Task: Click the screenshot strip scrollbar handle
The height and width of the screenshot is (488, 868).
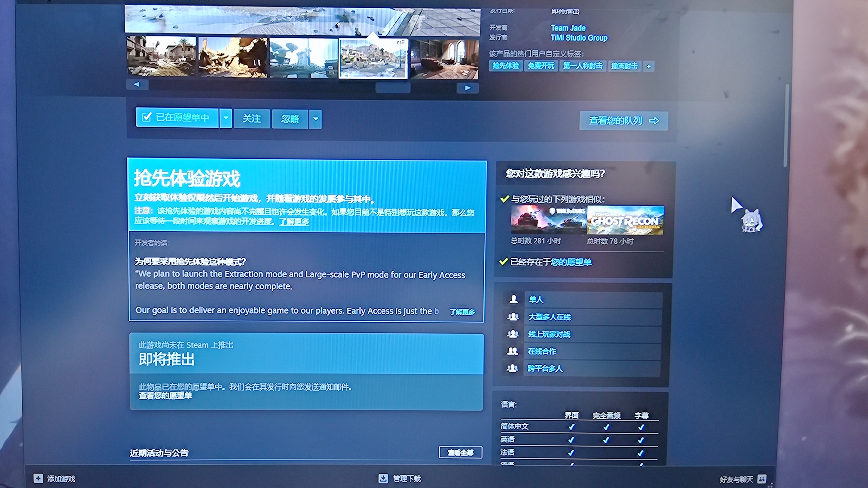Action: 393,88
